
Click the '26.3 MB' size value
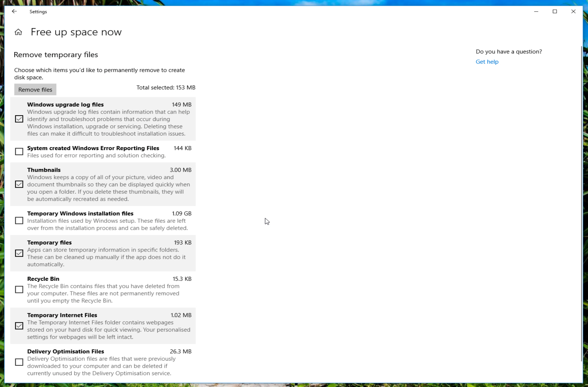point(181,352)
